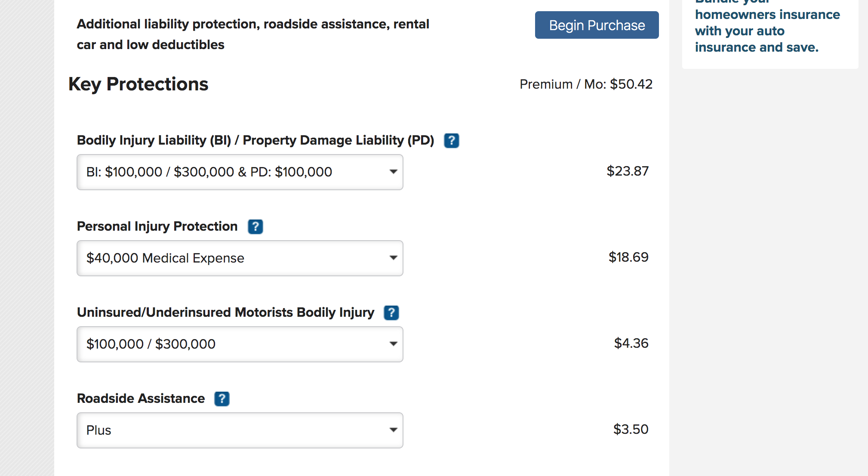Click the Roadside Assistance label text
This screenshot has width=868, height=476.
coord(141,399)
